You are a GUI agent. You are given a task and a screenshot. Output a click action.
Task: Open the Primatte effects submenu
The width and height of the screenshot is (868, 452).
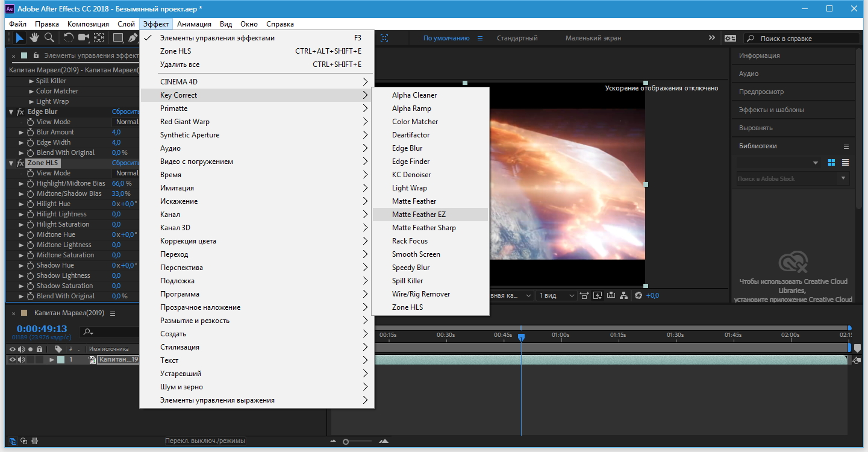[257, 108]
